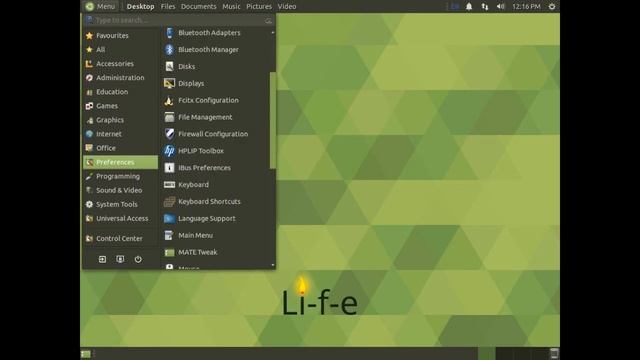The width and height of the screenshot is (640, 360).
Task: Launch MATE Tweak icon
Action: click(x=169, y=252)
